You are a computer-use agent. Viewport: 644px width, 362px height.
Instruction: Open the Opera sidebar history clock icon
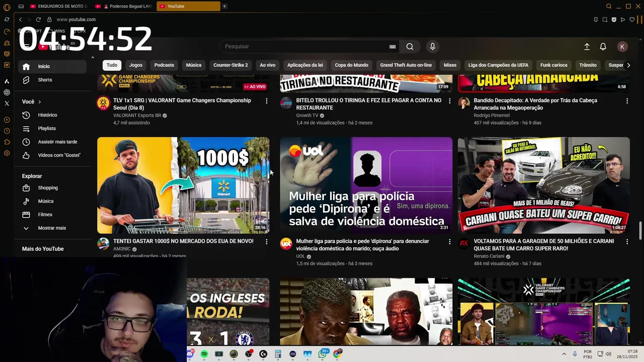pos(7,131)
